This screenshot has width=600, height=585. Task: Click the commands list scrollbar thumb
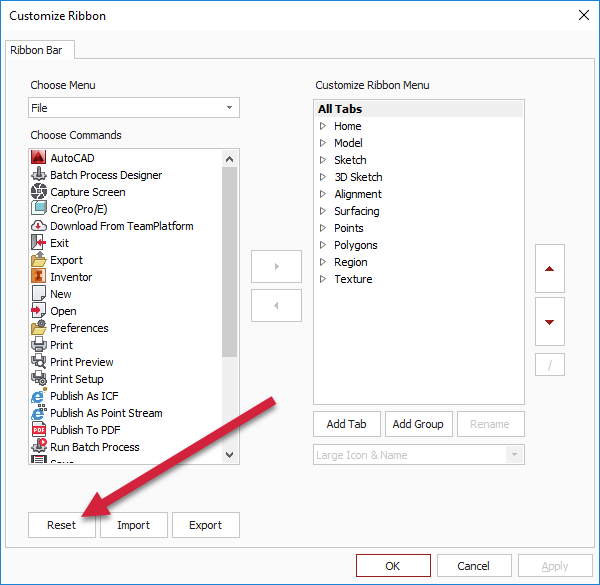230,262
